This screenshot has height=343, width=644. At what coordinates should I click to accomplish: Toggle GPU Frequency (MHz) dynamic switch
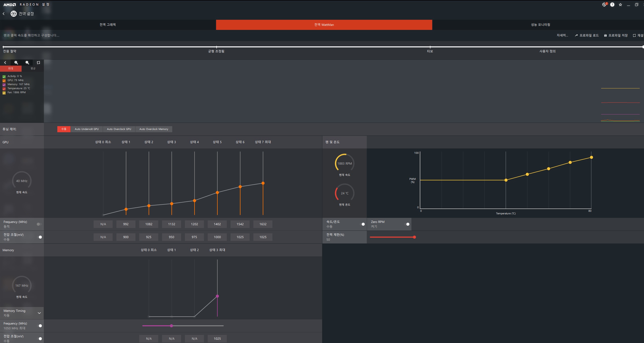(39, 224)
